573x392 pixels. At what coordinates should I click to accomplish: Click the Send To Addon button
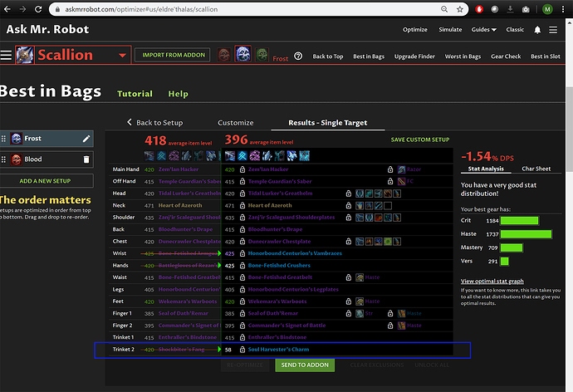[305, 365]
